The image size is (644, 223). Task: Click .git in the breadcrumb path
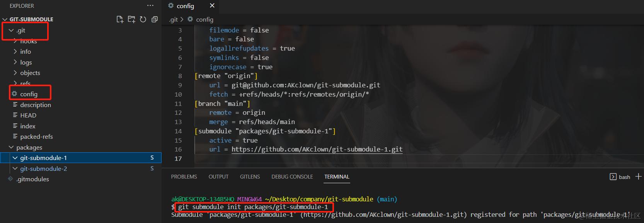pyautogui.click(x=174, y=19)
